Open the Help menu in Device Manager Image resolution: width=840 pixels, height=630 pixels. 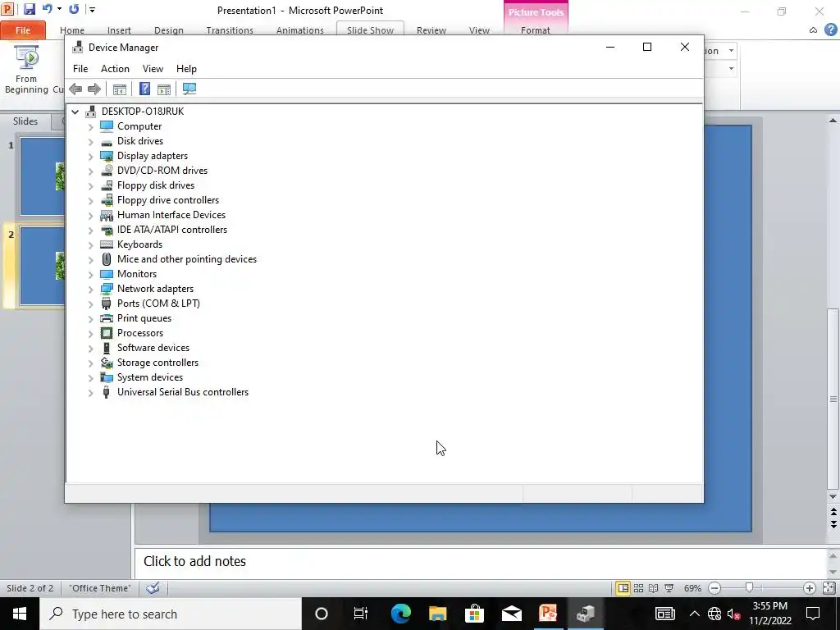[186, 69]
